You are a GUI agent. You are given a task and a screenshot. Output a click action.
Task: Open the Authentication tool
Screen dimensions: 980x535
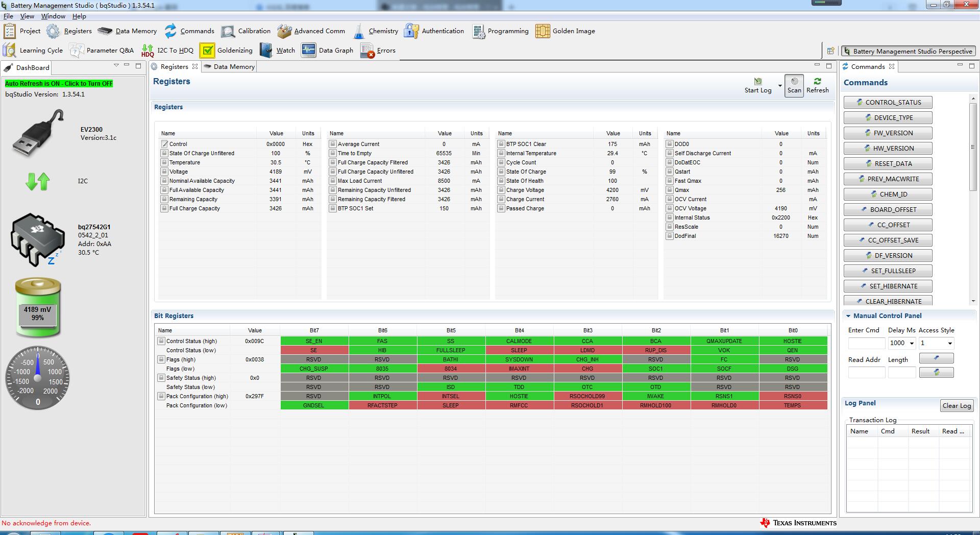[434, 31]
